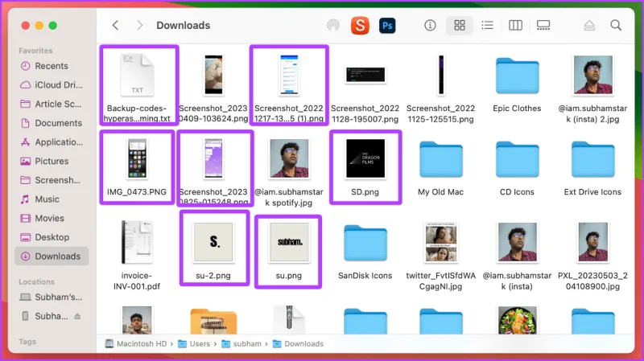644x361 pixels.
Task: Open the Finder search field
Action: click(x=616, y=26)
